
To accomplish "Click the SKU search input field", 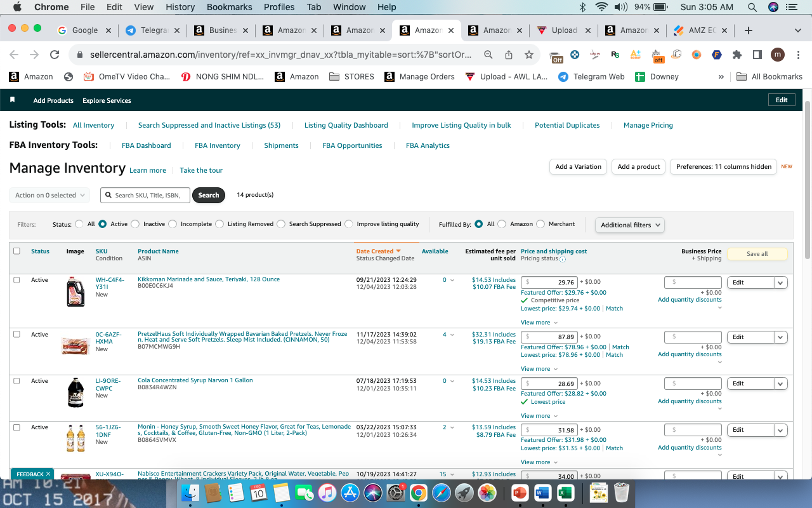I will [x=145, y=195].
